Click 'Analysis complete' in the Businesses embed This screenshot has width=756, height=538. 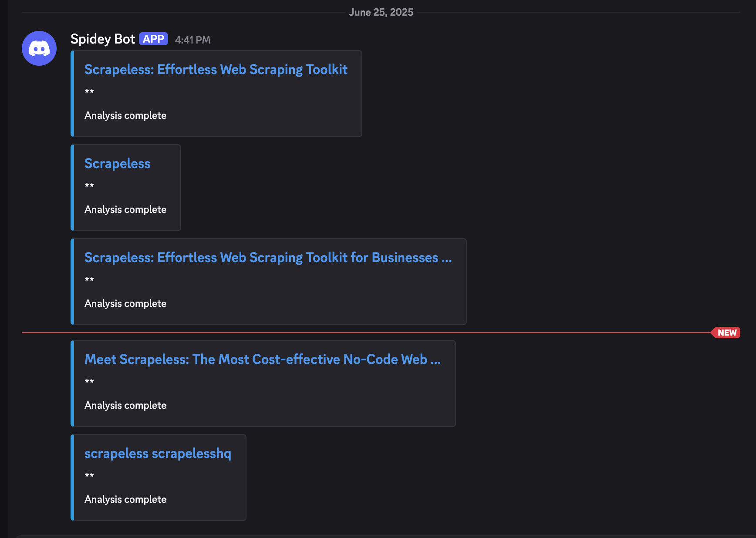tap(125, 303)
